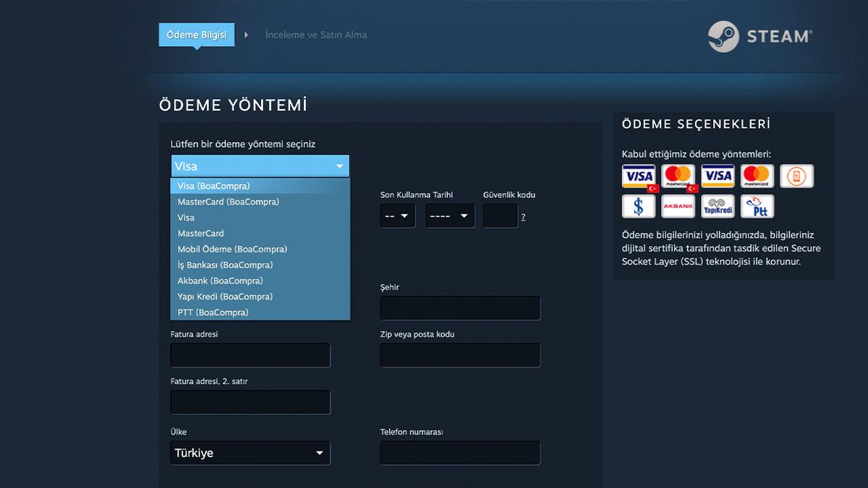The height and width of the screenshot is (488, 868).
Task: Click the Fatura adresi input field
Action: click(x=250, y=355)
